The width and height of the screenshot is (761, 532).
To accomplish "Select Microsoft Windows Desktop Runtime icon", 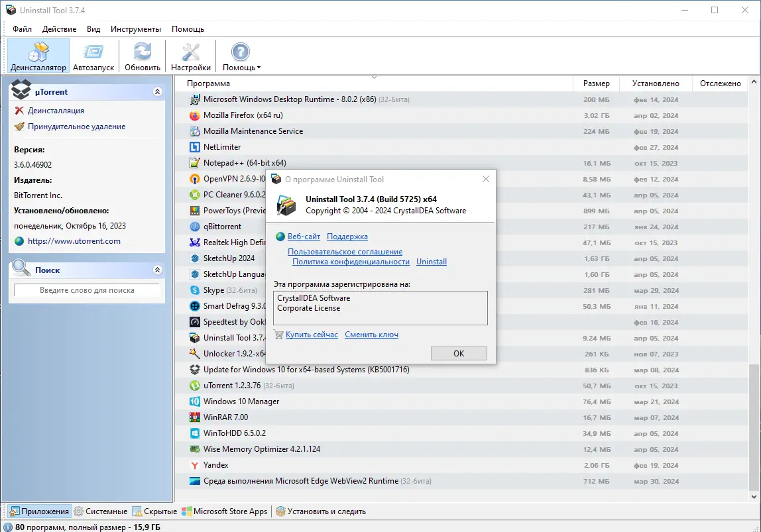I will [195, 99].
